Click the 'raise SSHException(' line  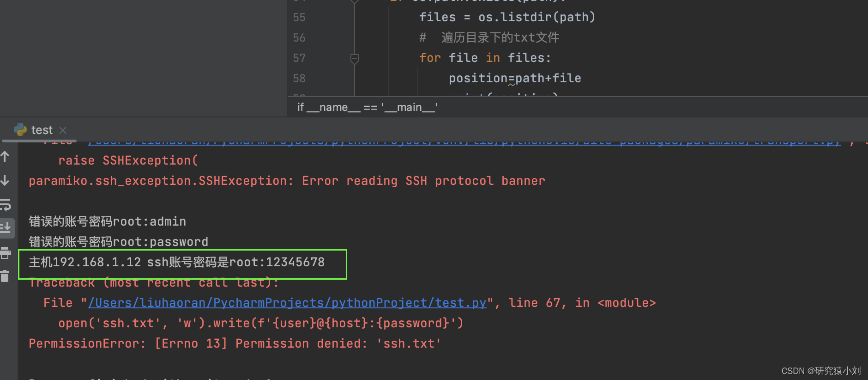point(128,160)
